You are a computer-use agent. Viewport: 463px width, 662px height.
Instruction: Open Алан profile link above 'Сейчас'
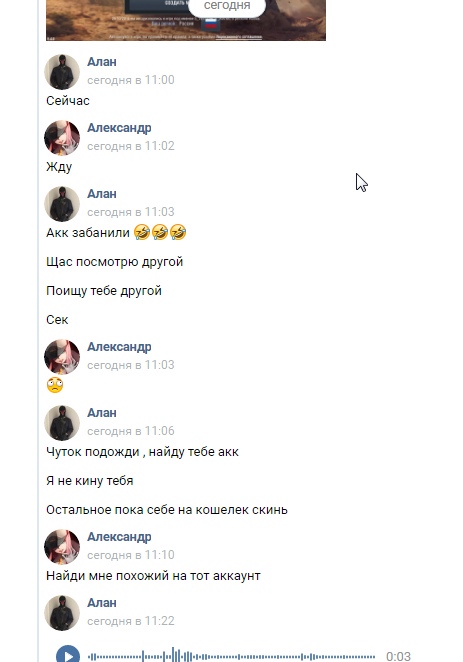coord(102,62)
